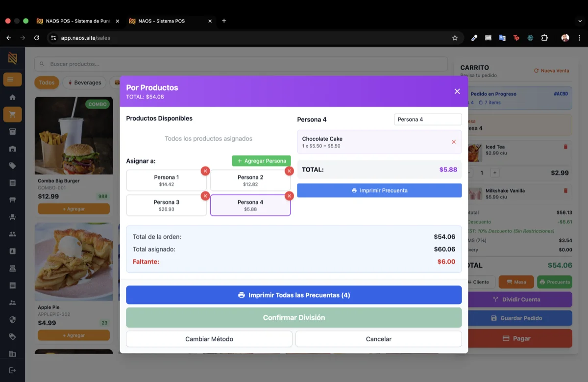Remove Persona 3 via its red X badge
The image size is (588, 382).
(x=205, y=196)
